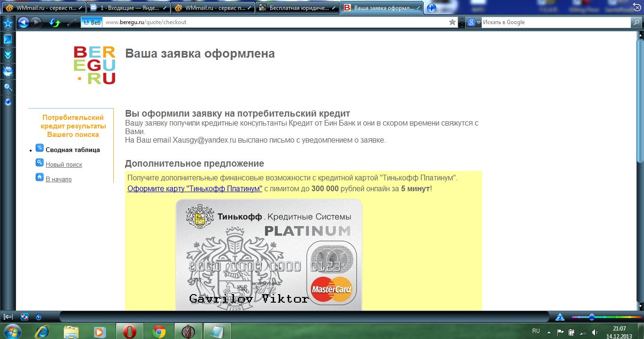
Task: Click the magnifier button of the Google search field
Action: (x=636, y=22)
